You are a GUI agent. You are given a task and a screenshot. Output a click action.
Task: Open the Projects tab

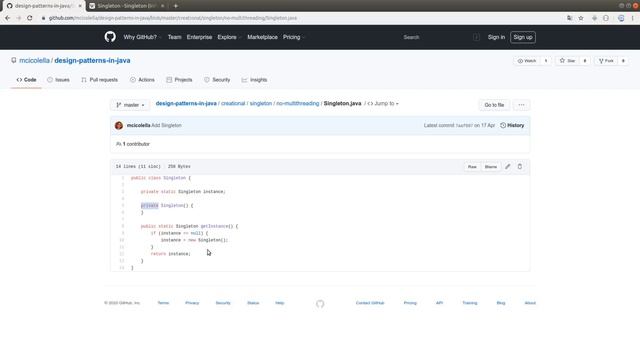(179, 80)
